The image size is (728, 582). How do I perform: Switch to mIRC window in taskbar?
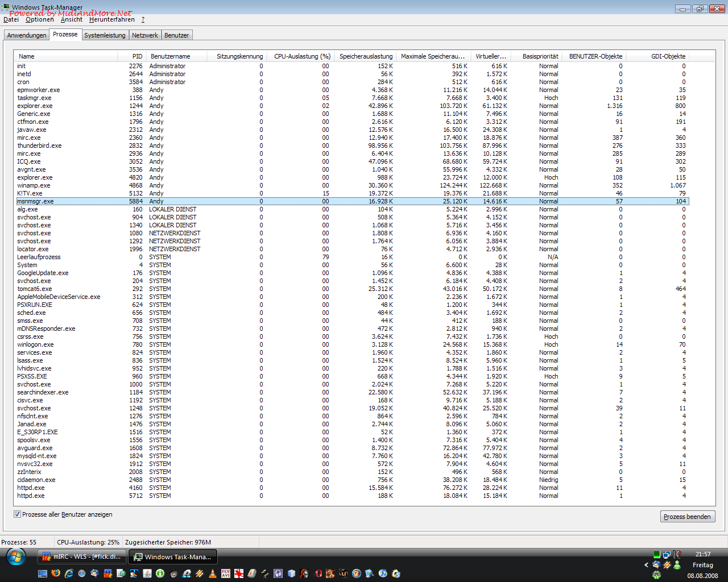tap(81, 556)
